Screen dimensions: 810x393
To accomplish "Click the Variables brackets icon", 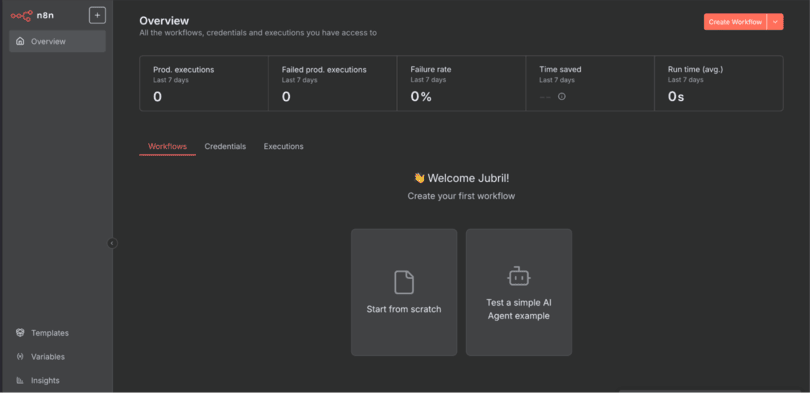I will coord(20,357).
